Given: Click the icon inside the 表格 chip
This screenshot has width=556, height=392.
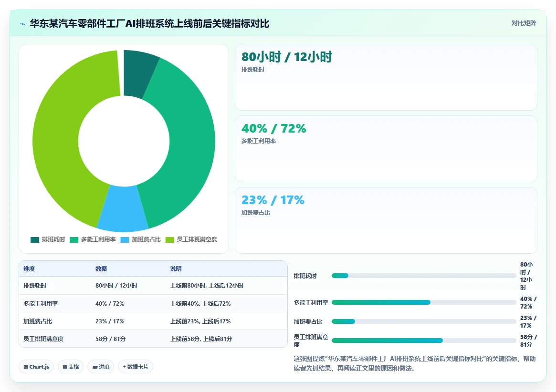Looking at the screenshot, I should coord(65,367).
